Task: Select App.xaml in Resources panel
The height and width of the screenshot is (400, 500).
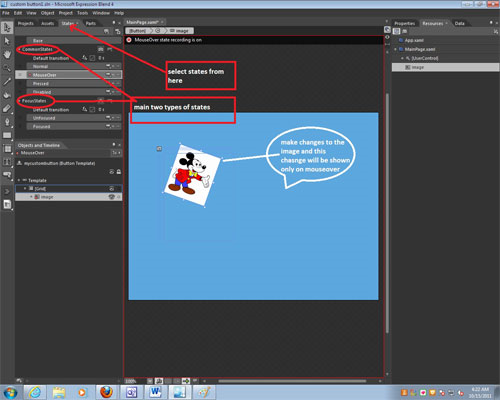Action: click(x=414, y=40)
